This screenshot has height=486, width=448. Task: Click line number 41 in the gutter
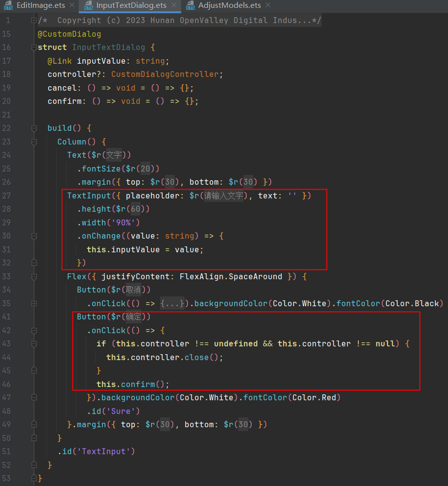tap(6, 317)
